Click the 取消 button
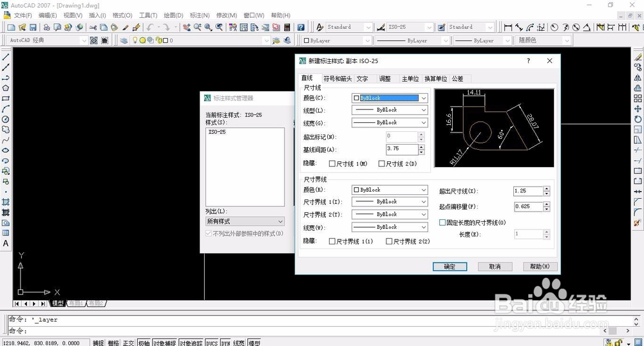Viewport: 644px width, 346px height. click(x=495, y=266)
